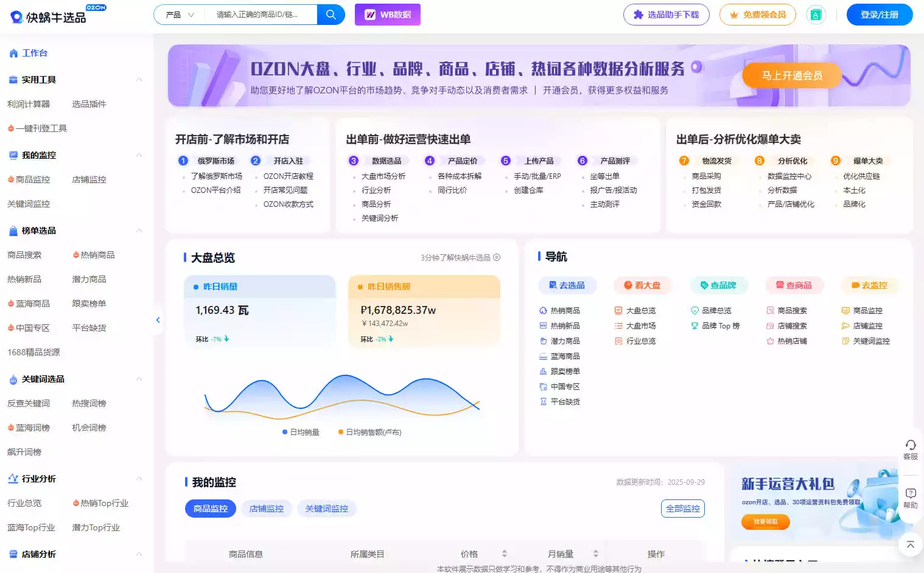Collapse the 我的监控 sidebar section
The image size is (924, 573).
pos(139,155)
